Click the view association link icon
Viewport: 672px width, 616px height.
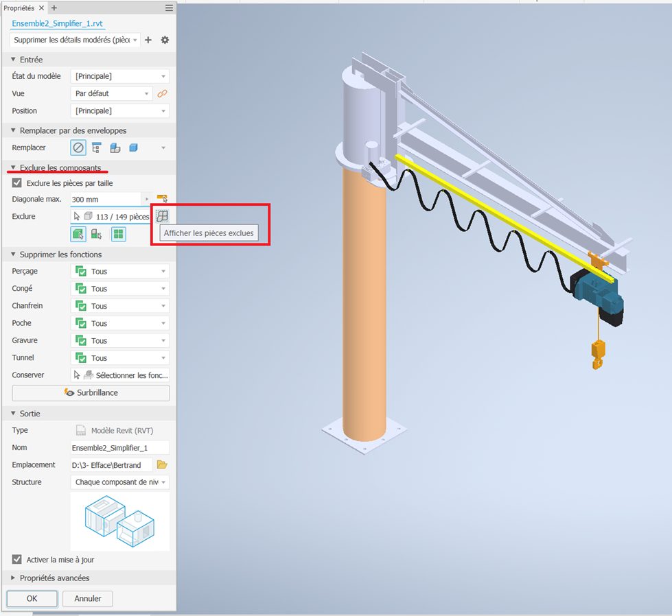click(162, 93)
